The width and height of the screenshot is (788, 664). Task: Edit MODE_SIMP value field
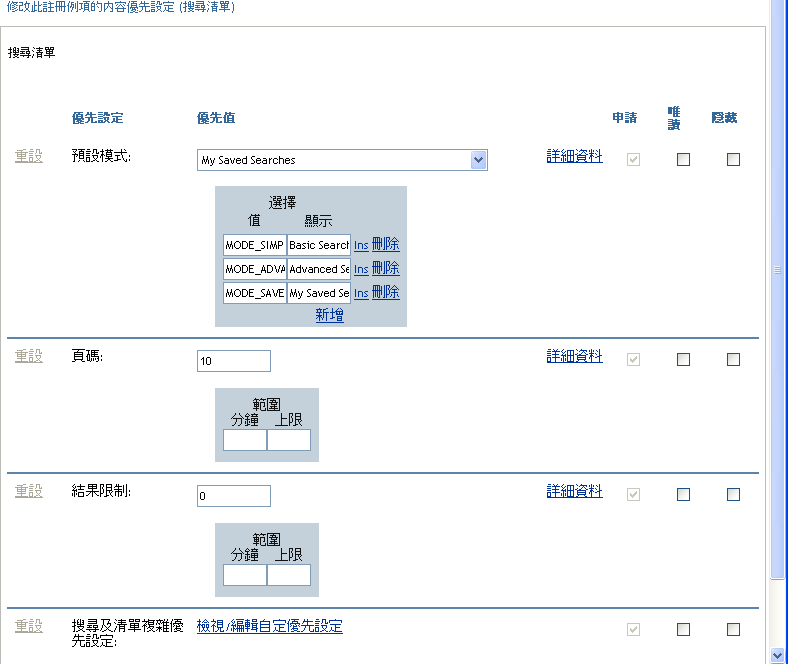pos(255,245)
